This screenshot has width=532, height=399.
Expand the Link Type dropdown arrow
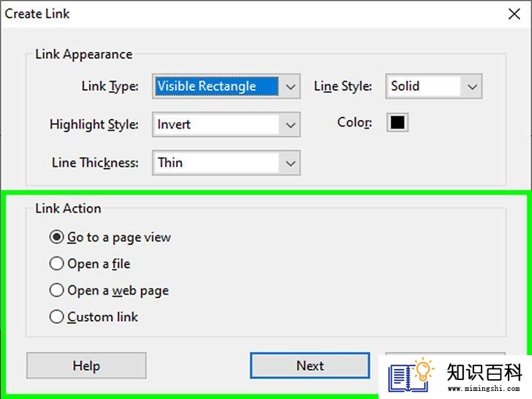point(290,86)
